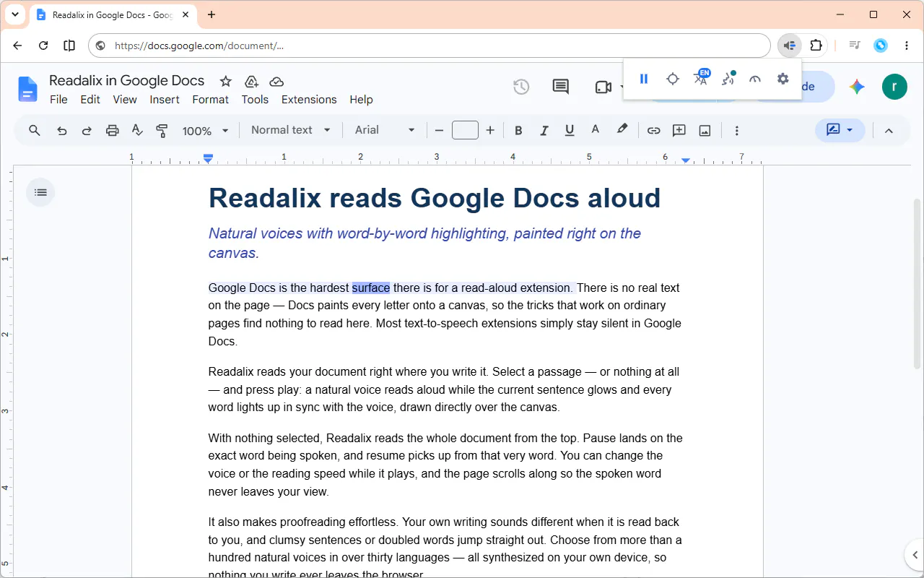This screenshot has height=578, width=924.
Task: Open the File menu
Action: tap(58, 100)
